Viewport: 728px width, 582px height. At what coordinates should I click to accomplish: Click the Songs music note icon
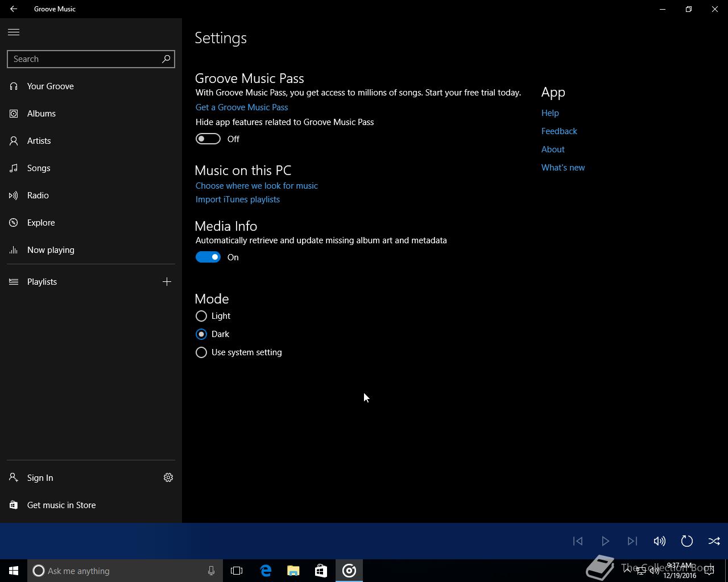coord(14,168)
